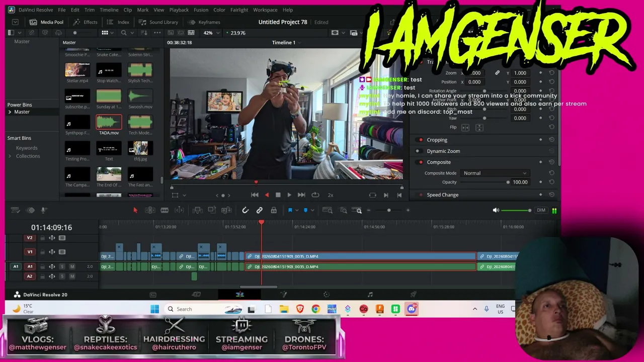Stop playback in the viewer
The height and width of the screenshot is (362, 644).
click(278, 195)
